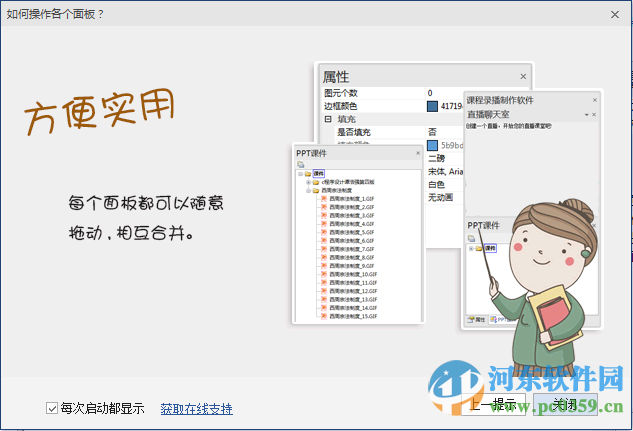Click the 上一提示 button
The width and height of the screenshot is (633, 431).
493,404
